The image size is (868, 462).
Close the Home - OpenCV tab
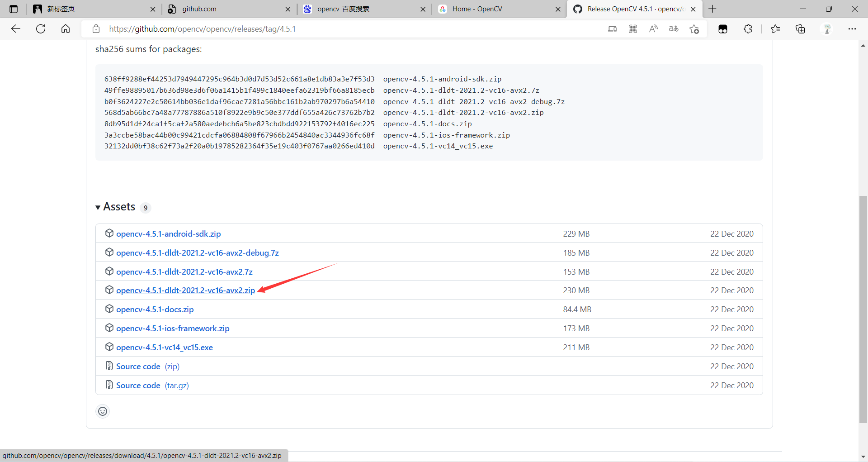(x=558, y=9)
